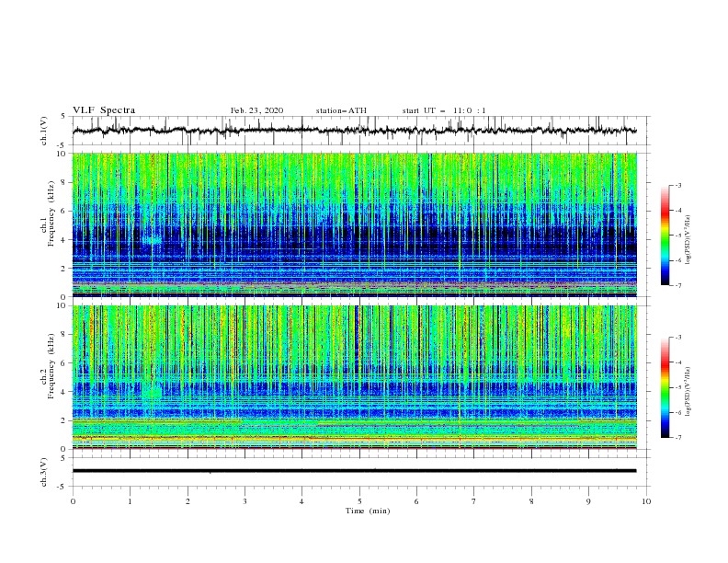Click the "-7" tick on upper colorbar
The height and width of the screenshot is (563, 728).
click(677, 285)
